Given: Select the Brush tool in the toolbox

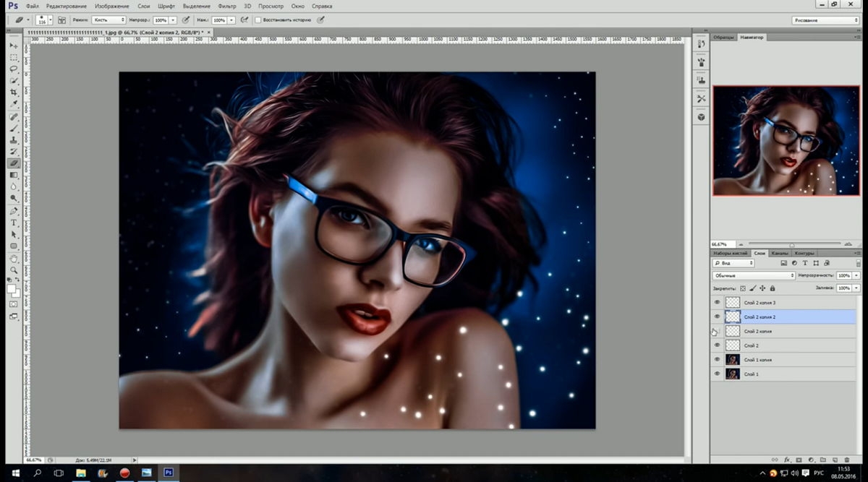Looking at the screenshot, I should click(x=14, y=128).
